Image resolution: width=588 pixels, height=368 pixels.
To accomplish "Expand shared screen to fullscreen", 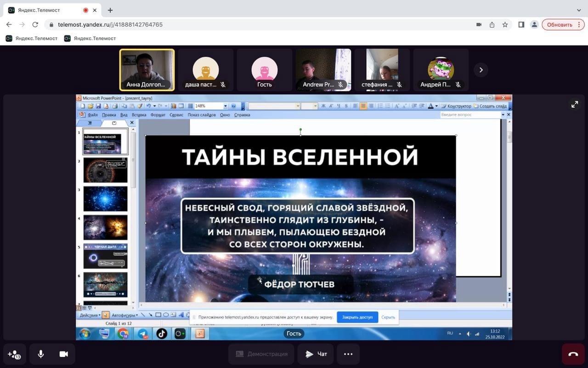I will (575, 104).
